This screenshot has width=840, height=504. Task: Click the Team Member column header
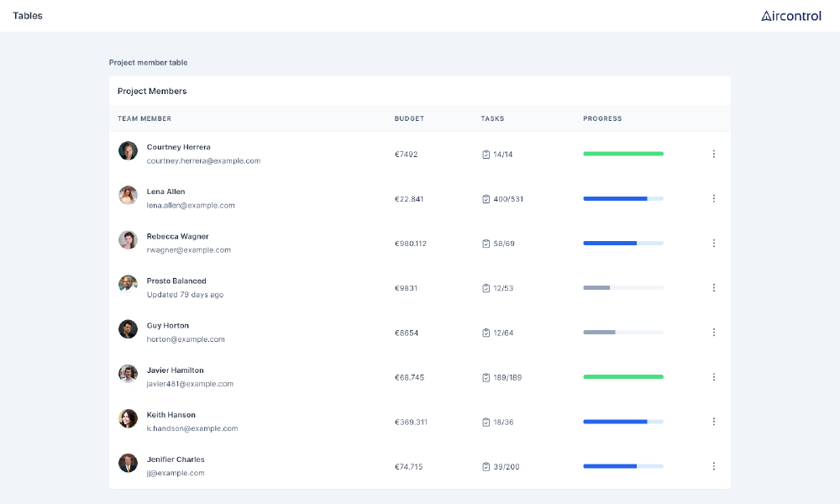tap(144, 118)
